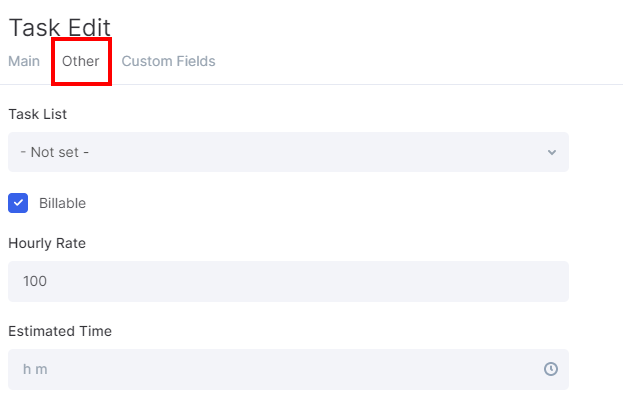Focus the Hourly Rate input field
The height and width of the screenshot is (408, 623).
(288, 281)
